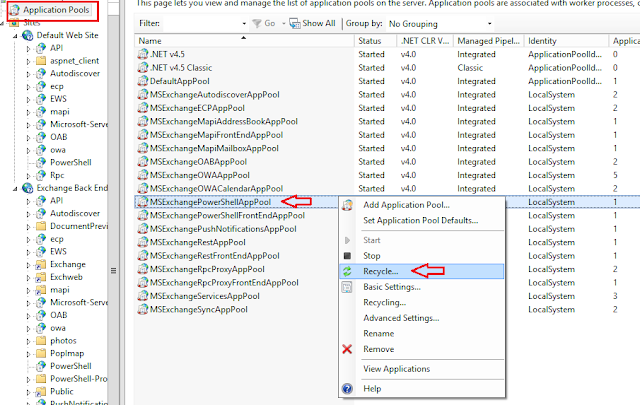Click the .NET v4.5 pool icon

pos(143,54)
